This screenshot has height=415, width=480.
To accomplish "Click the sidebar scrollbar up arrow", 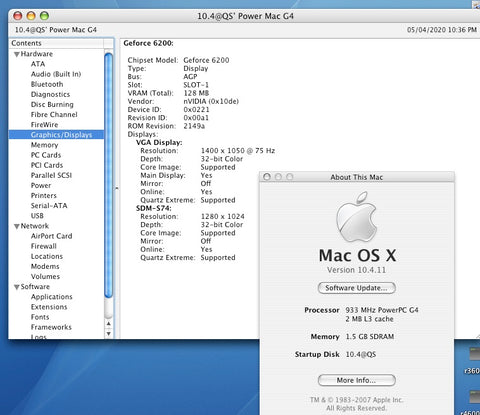I will 108,324.
